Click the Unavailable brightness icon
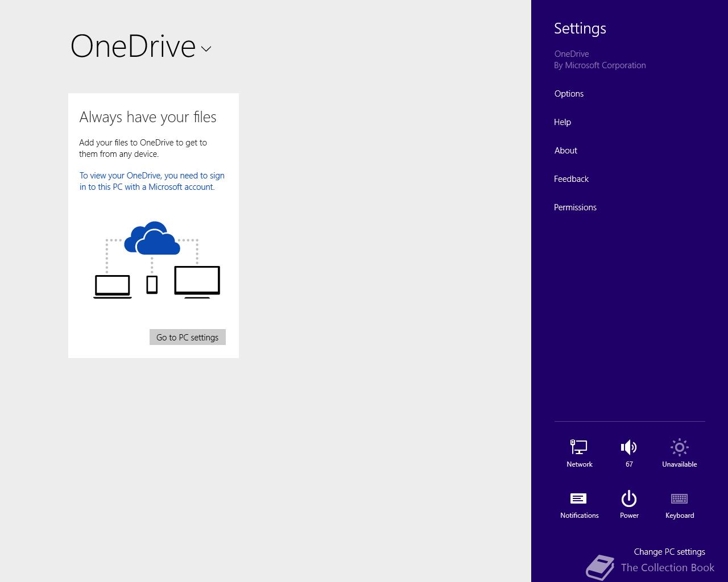This screenshot has height=582, width=728. 679,453
